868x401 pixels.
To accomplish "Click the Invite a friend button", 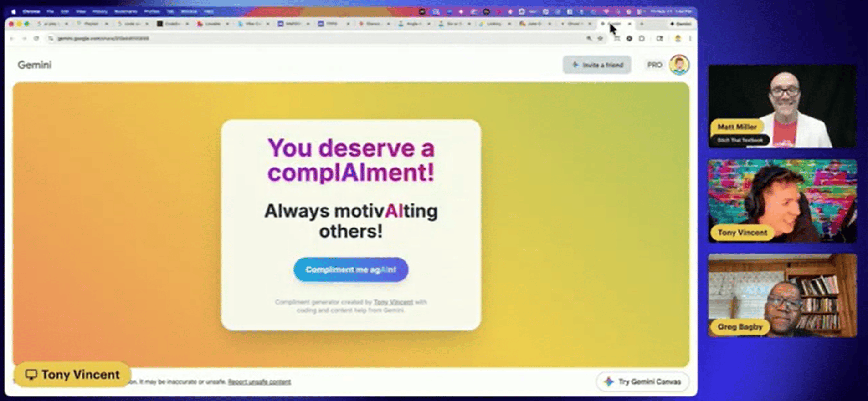I will 597,65.
